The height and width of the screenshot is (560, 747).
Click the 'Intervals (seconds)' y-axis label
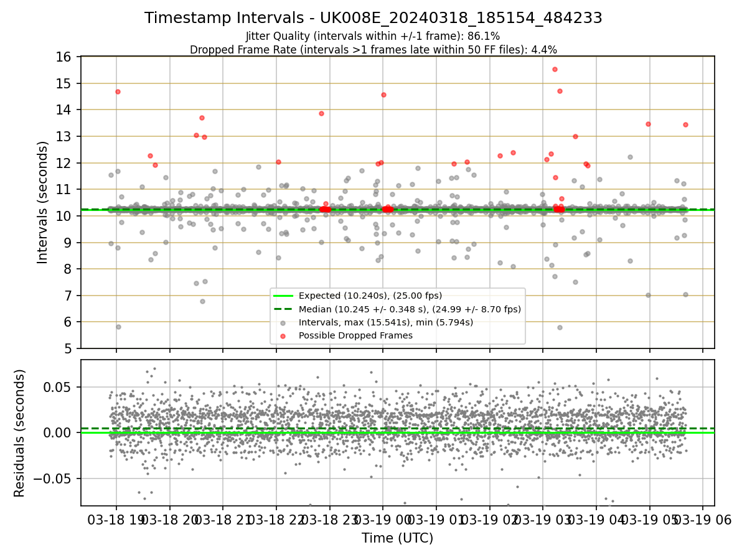(x=43, y=202)
